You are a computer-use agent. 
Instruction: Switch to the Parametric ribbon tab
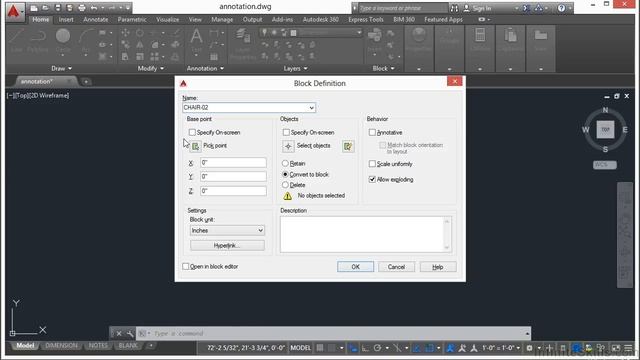click(132, 19)
